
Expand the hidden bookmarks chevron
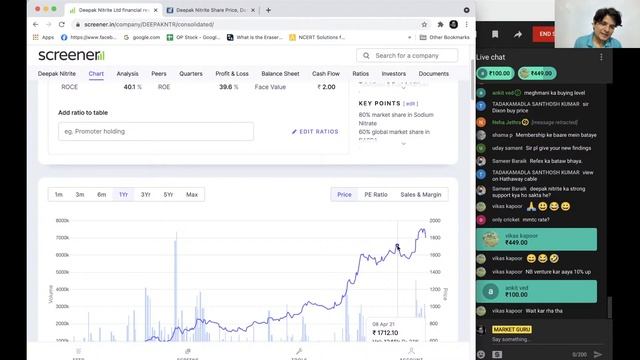tap(409, 37)
